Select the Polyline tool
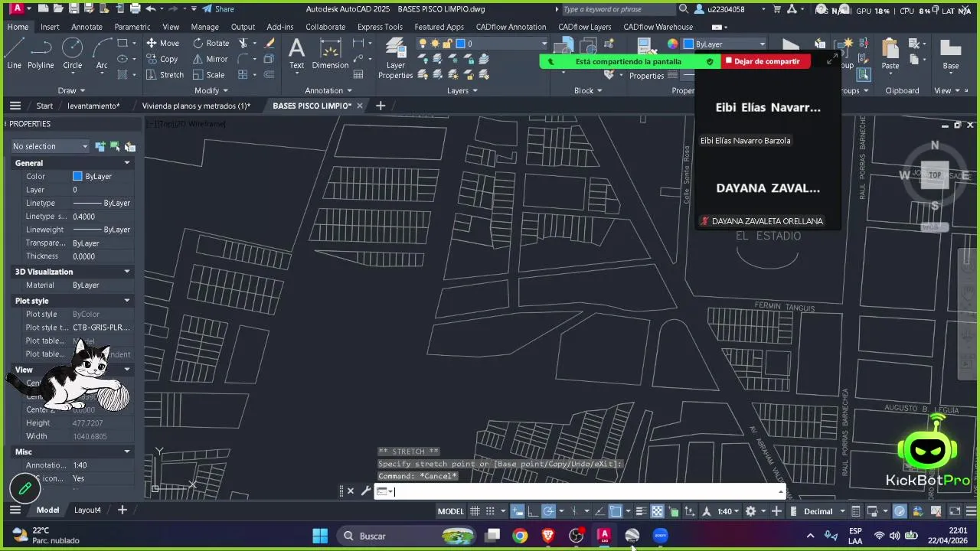 click(x=41, y=54)
